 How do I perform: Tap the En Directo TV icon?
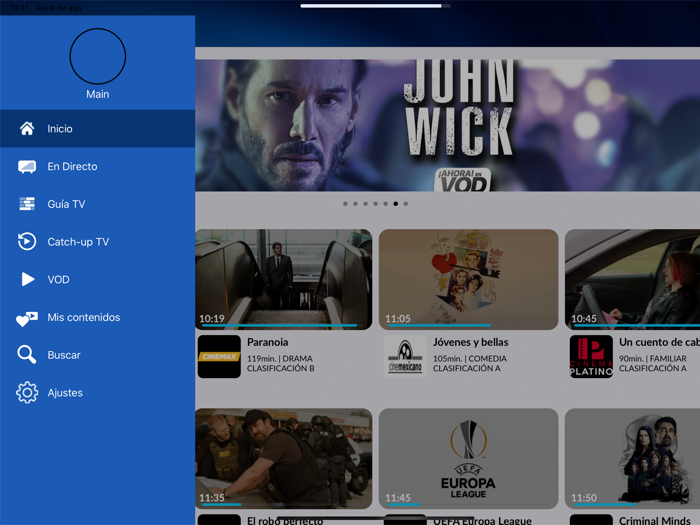27,167
